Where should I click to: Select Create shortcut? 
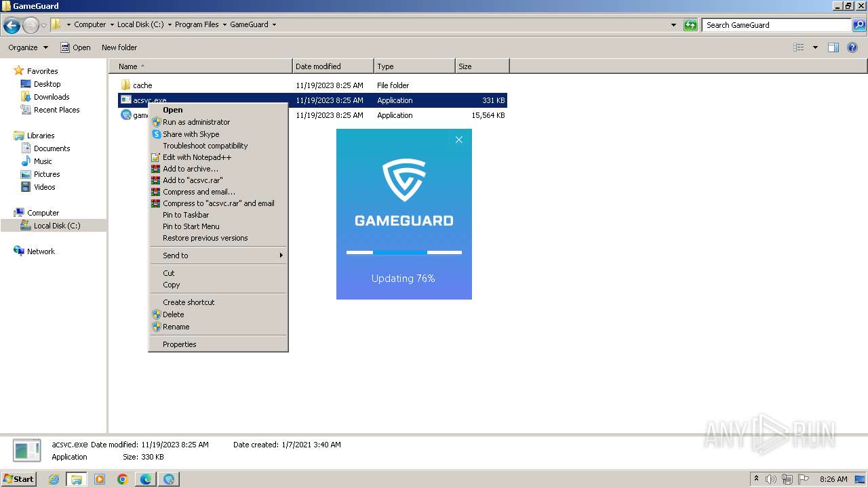[218, 302]
